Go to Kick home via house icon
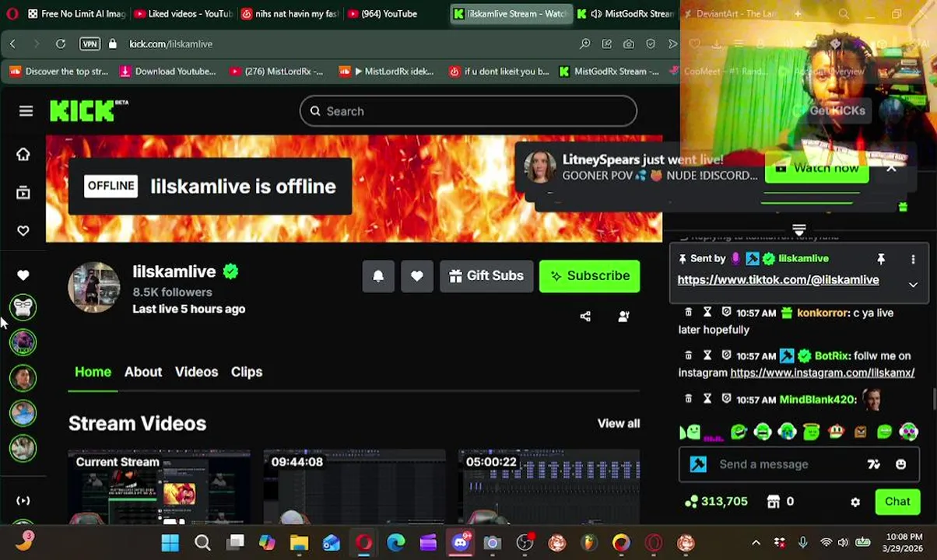Screen dimensions: 937x560 tap(23, 154)
